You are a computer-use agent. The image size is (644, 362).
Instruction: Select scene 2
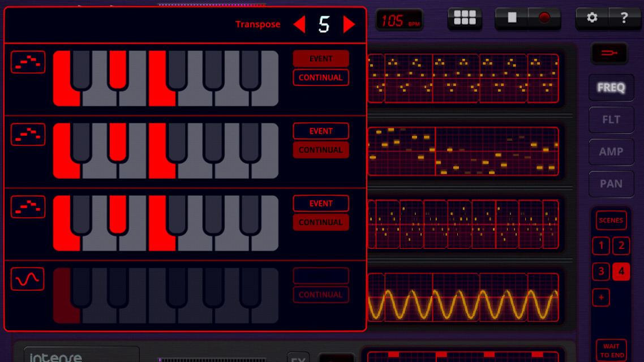[x=621, y=246]
